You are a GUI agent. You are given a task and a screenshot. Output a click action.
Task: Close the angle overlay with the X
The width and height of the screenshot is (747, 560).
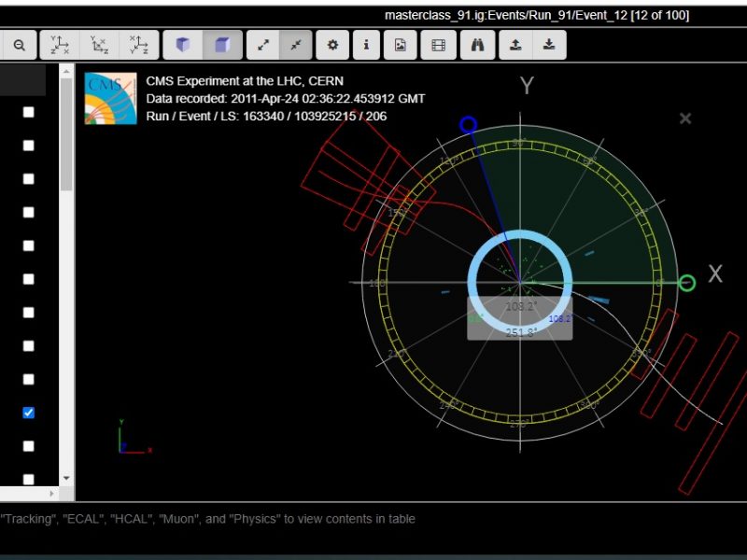point(685,119)
